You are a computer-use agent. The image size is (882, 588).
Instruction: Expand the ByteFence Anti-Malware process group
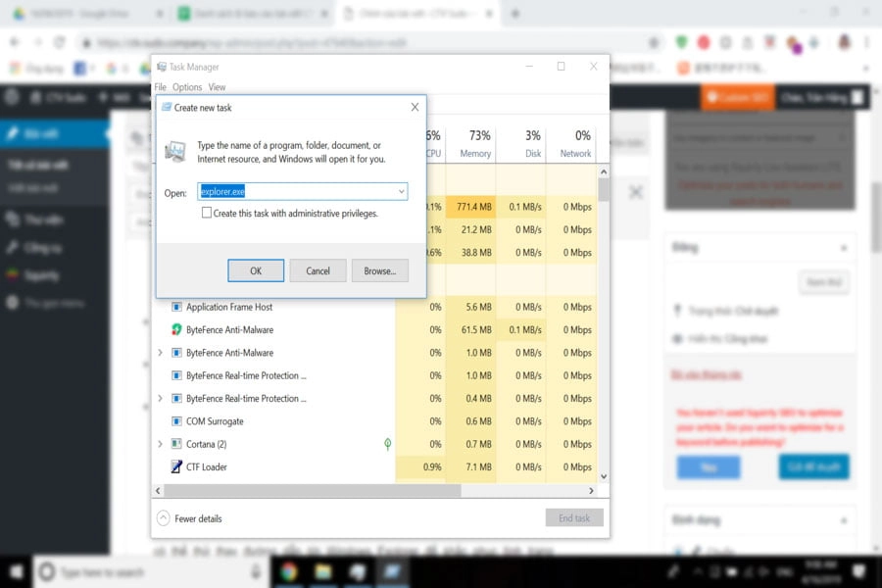pyautogui.click(x=160, y=352)
